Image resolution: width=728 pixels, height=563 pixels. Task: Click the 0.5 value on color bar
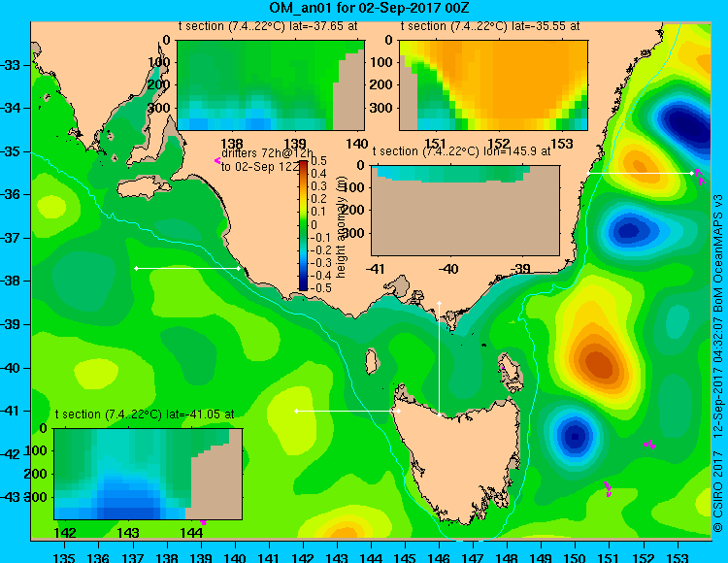click(x=319, y=161)
